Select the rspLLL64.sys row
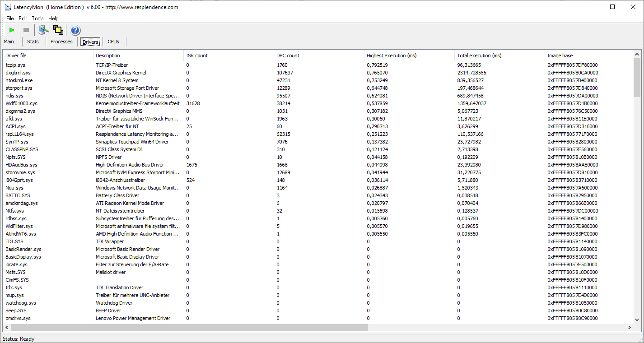Image resolution: width=644 pixels, height=343 pixels. click(x=318, y=134)
